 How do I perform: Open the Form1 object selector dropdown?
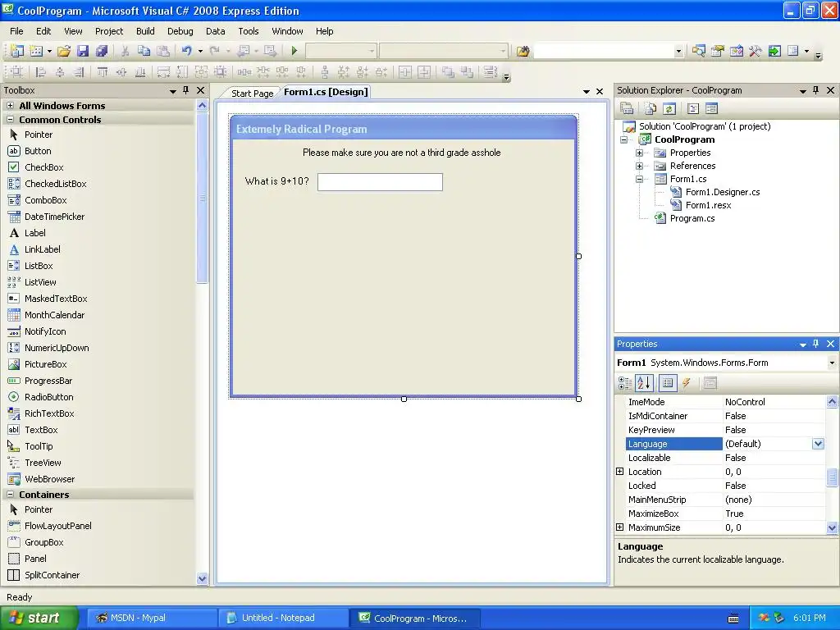(832, 363)
